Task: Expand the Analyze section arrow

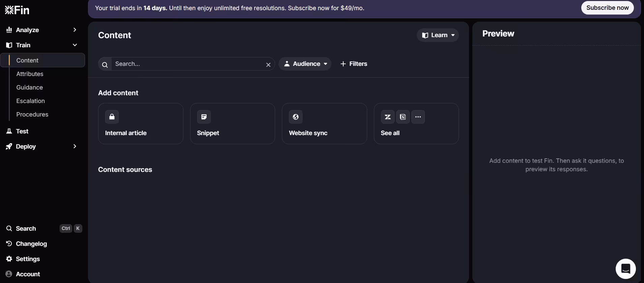Action: point(75,30)
